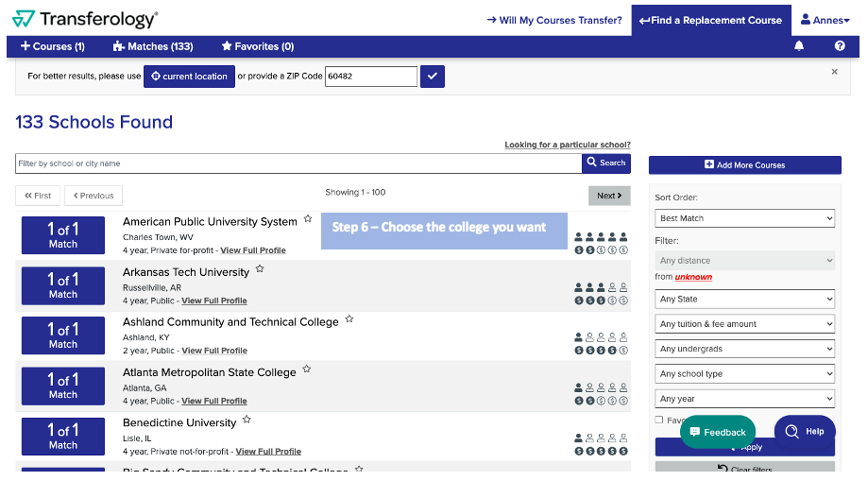
Task: Select Find a Replacement Course tab
Action: pos(711,21)
